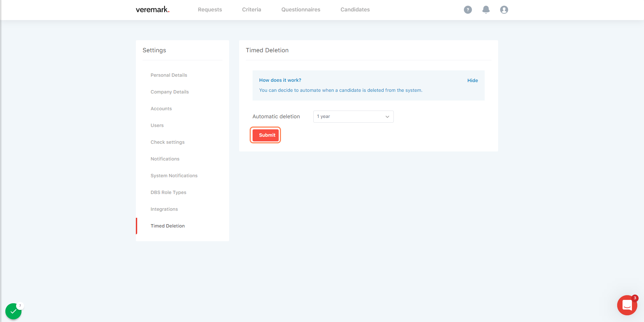Click the veremark logo
The image size is (644, 322).
click(x=153, y=10)
